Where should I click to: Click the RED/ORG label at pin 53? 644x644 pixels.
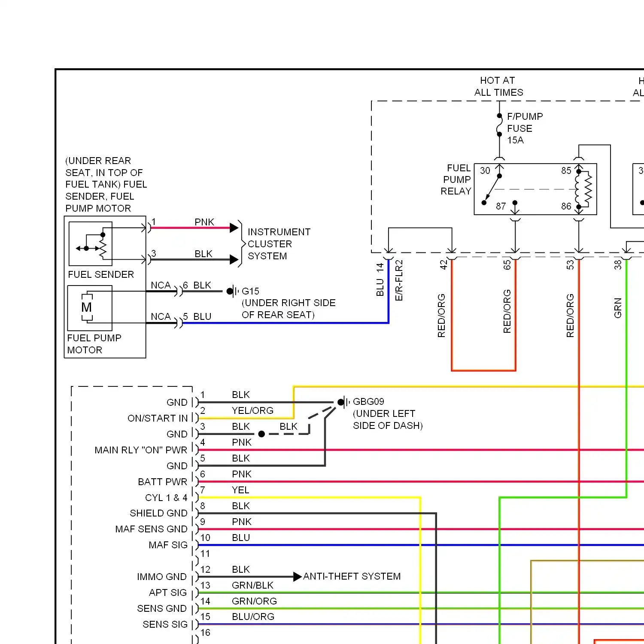pyautogui.click(x=570, y=316)
